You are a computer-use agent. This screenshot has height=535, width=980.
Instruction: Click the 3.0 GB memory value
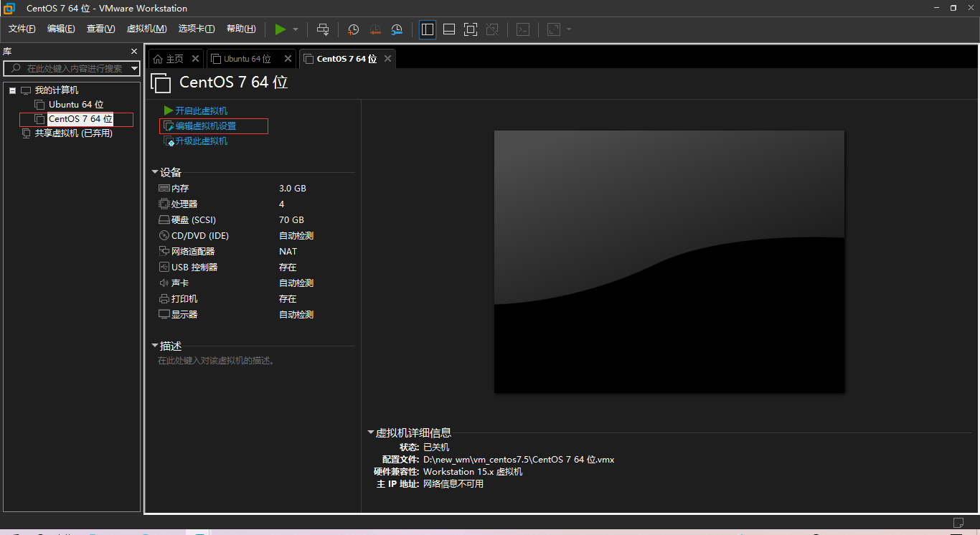coord(293,189)
